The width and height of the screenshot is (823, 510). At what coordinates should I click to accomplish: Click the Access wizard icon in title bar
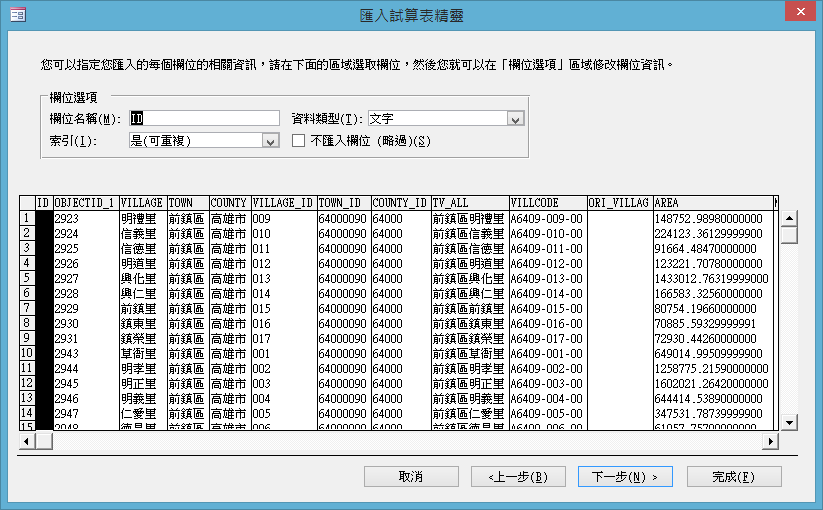pos(18,14)
